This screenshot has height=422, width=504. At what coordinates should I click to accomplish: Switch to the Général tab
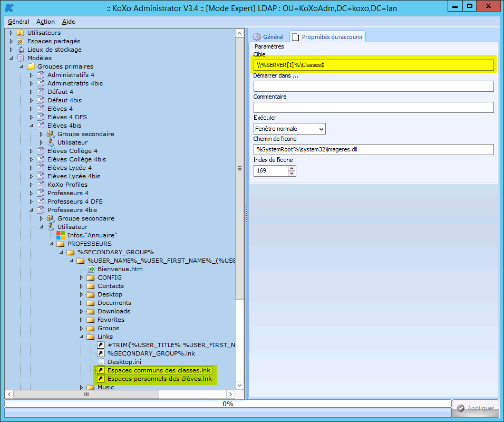(269, 37)
